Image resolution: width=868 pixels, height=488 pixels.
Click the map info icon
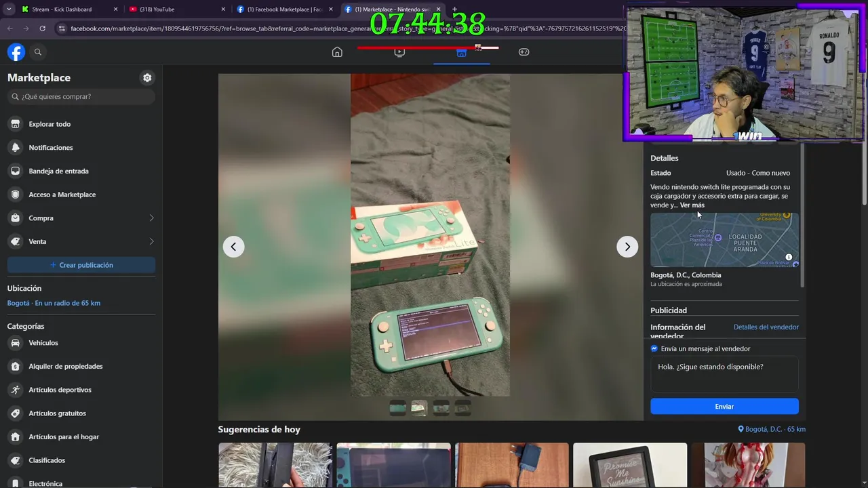tap(789, 258)
